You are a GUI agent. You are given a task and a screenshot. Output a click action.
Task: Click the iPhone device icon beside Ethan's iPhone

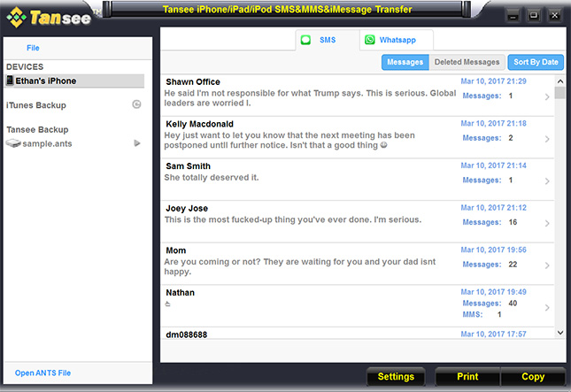click(10, 81)
